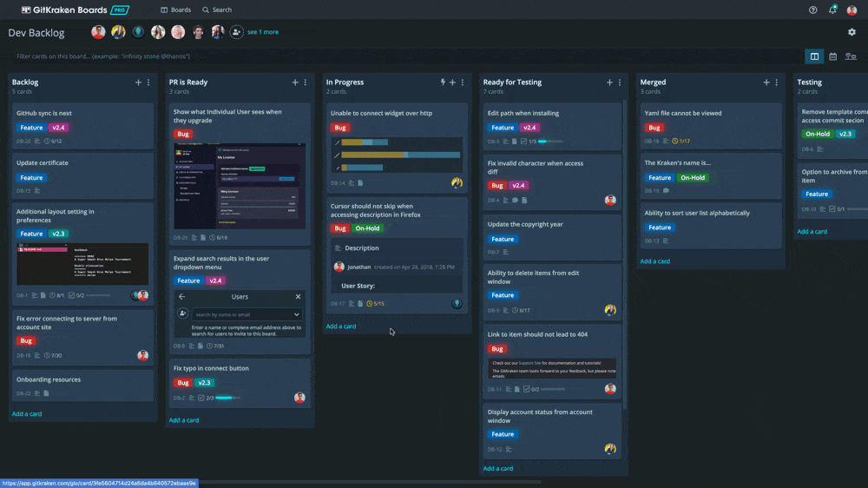
Task: Open the user profile avatar in top bar
Action: [x=852, y=10]
